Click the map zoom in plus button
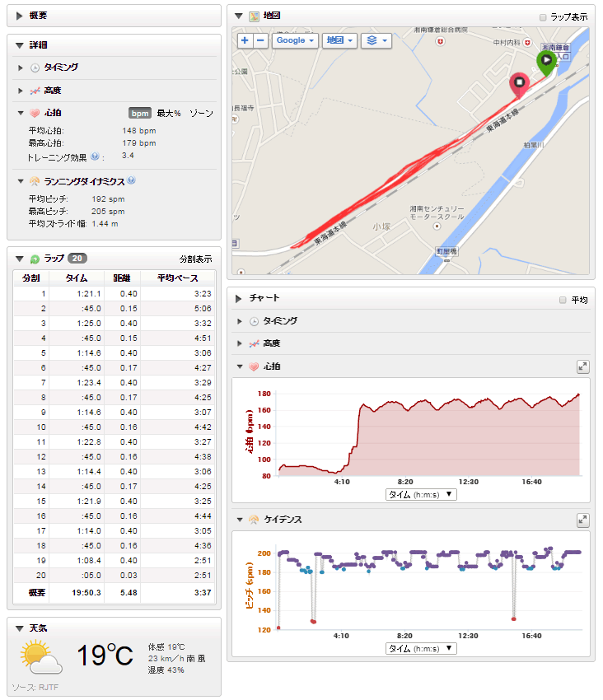Image resolution: width=603 pixels, height=700 pixels. [245, 40]
